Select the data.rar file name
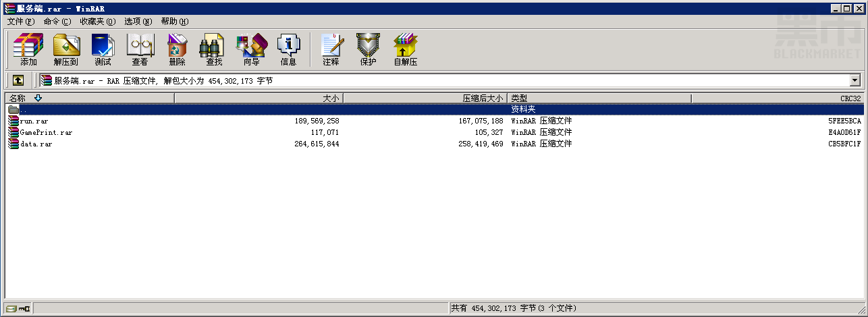The height and width of the screenshot is (317, 868). pos(36,144)
